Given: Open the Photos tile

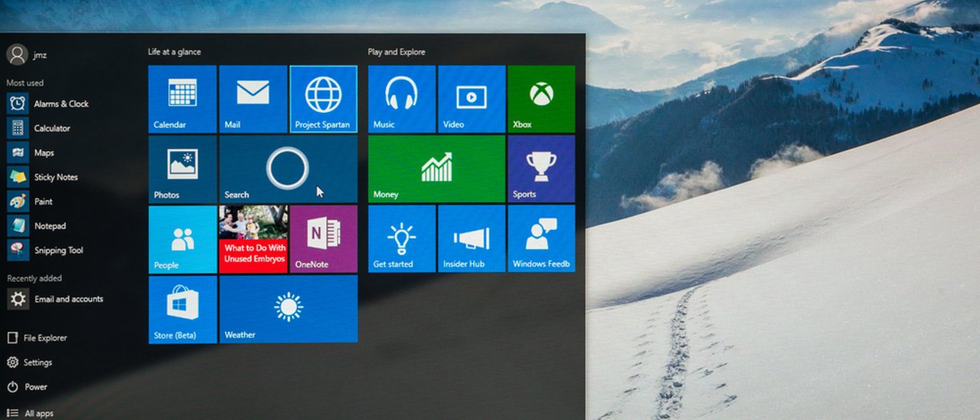Looking at the screenshot, I should coord(182,169).
